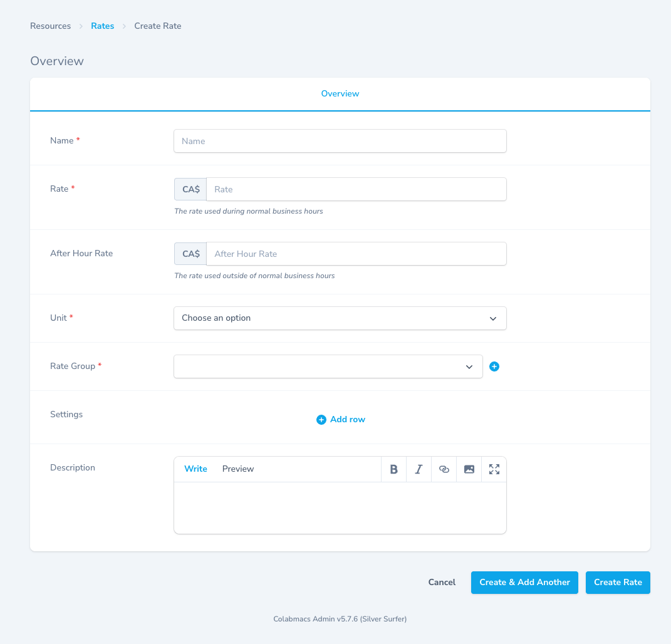Open the Rates breadcrumb chevron
The width and height of the screenshot is (671, 644).
[123, 26]
